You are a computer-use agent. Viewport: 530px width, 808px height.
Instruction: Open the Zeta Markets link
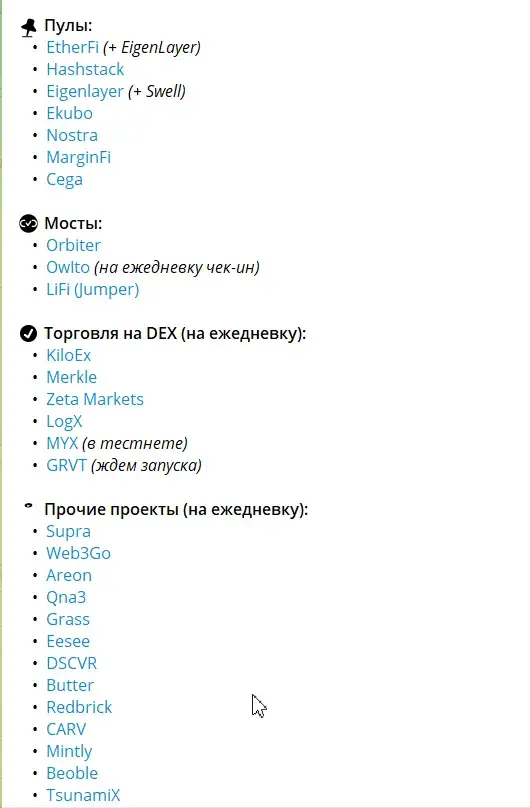(95, 399)
